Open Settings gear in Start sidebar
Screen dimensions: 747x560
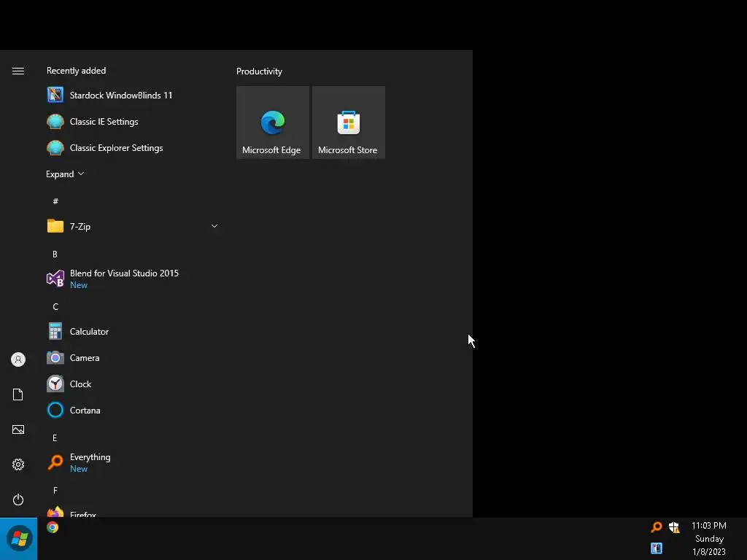pyautogui.click(x=18, y=464)
